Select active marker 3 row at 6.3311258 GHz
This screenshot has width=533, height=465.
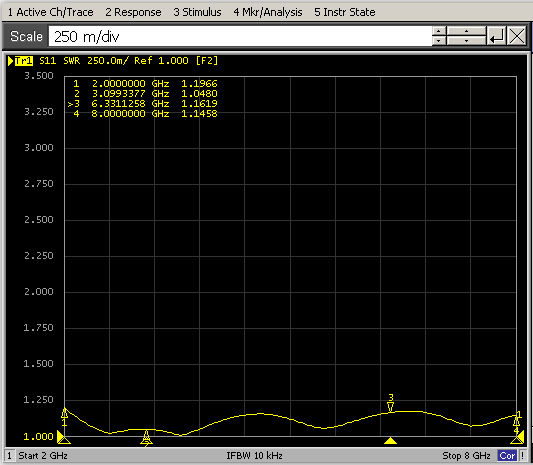pyautogui.click(x=142, y=104)
